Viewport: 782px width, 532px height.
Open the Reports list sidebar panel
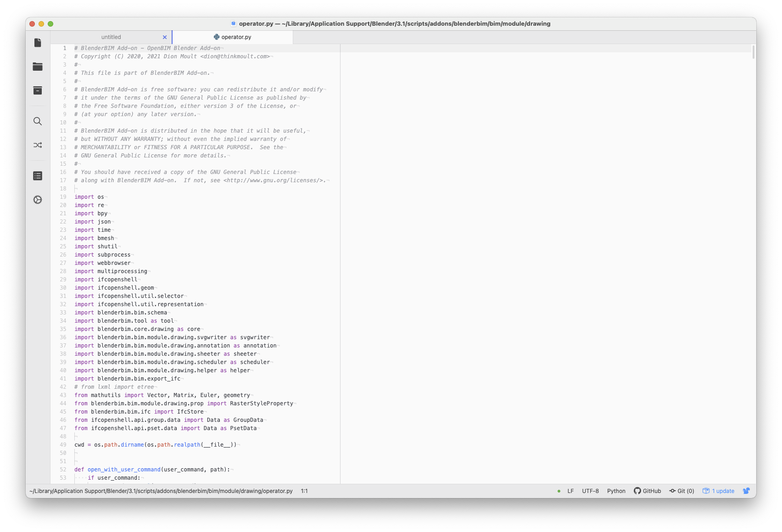click(x=37, y=175)
